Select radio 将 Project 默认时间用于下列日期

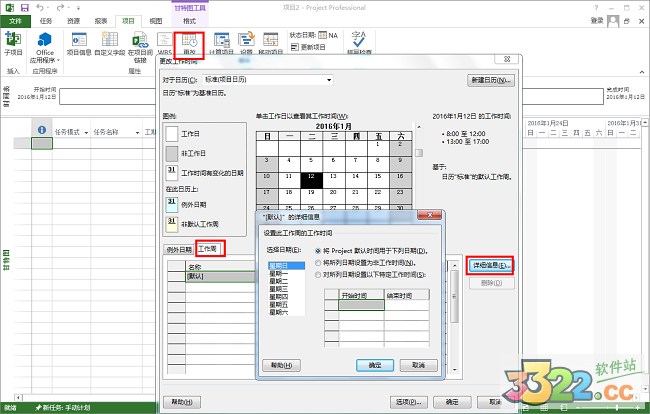[x=318, y=251]
